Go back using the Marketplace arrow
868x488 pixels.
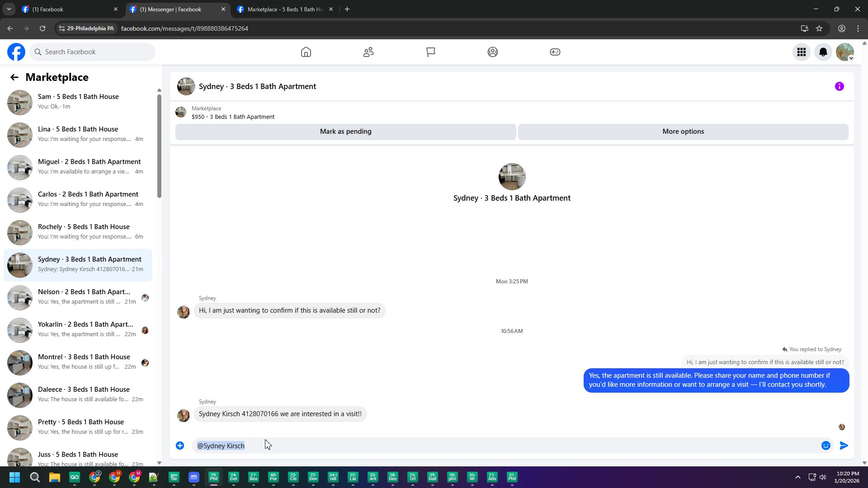pyautogui.click(x=14, y=77)
